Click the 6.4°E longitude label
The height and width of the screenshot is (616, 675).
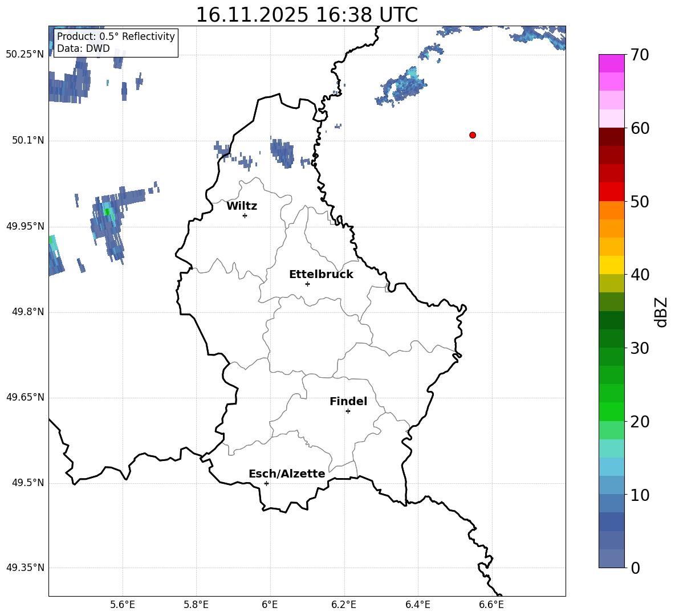tap(417, 605)
